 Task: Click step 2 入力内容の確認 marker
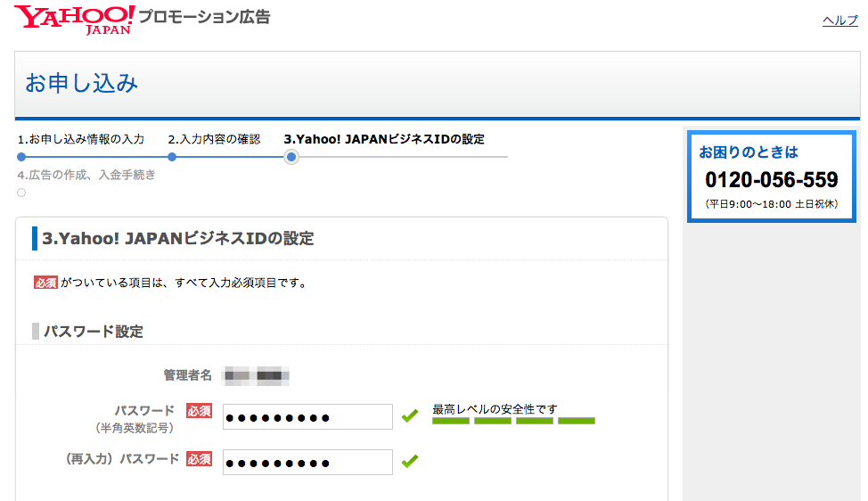click(x=172, y=157)
